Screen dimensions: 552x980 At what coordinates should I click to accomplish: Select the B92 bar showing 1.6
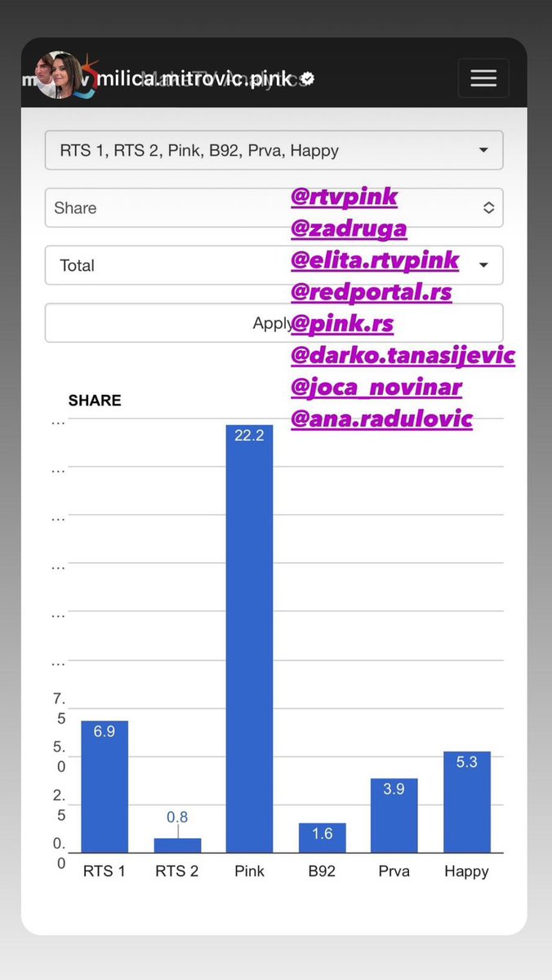[322, 838]
